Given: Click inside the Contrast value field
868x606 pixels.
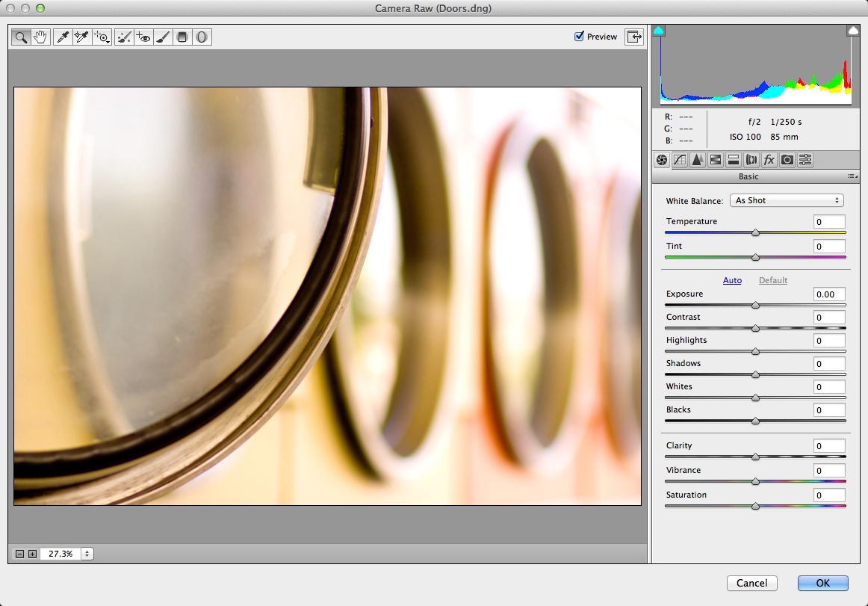Looking at the screenshot, I should (x=828, y=317).
